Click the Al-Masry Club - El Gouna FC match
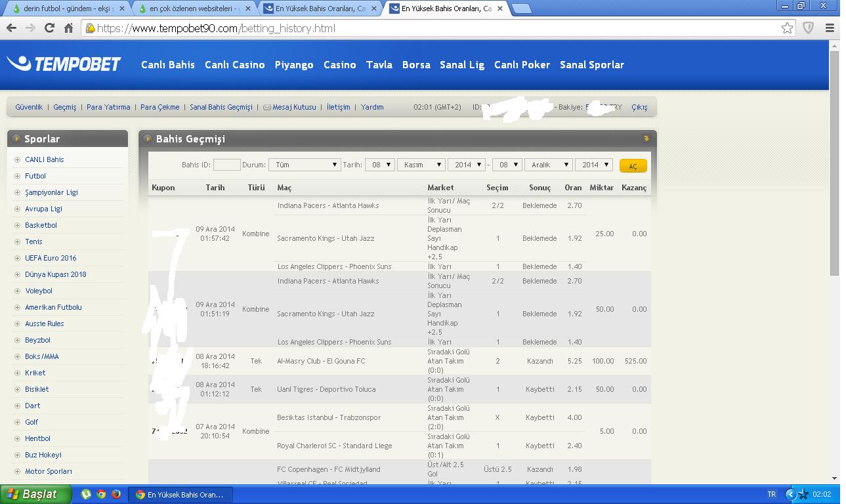 click(322, 361)
